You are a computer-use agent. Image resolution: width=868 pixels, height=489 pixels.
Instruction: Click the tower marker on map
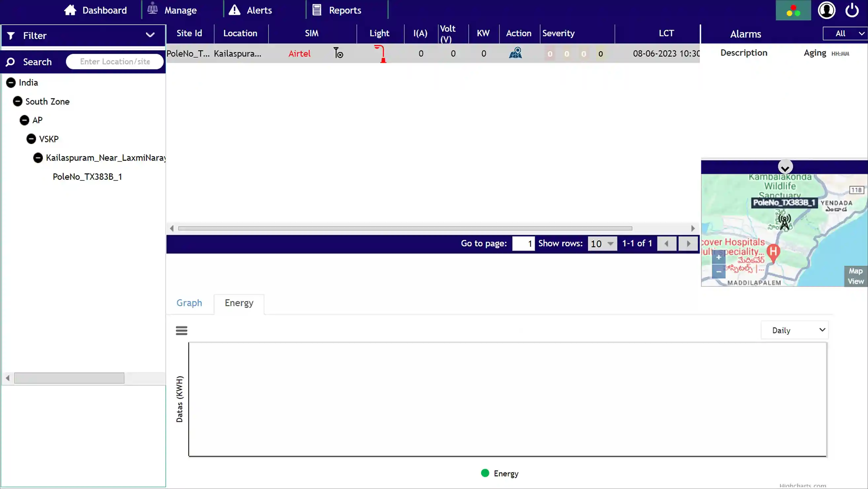click(x=784, y=222)
